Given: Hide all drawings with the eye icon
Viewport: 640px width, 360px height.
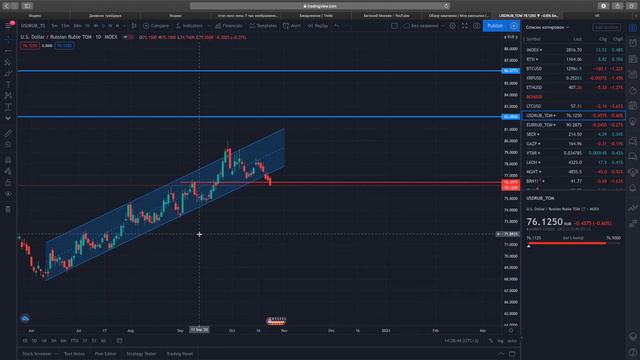Looking at the screenshot, I should pyautogui.click(x=8, y=194).
